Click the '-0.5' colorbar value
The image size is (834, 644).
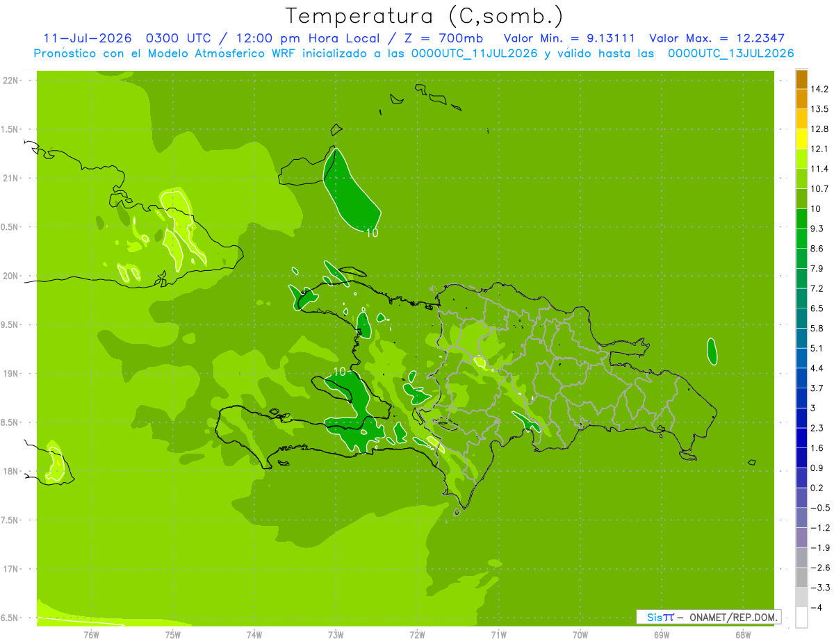pyautogui.click(x=819, y=508)
